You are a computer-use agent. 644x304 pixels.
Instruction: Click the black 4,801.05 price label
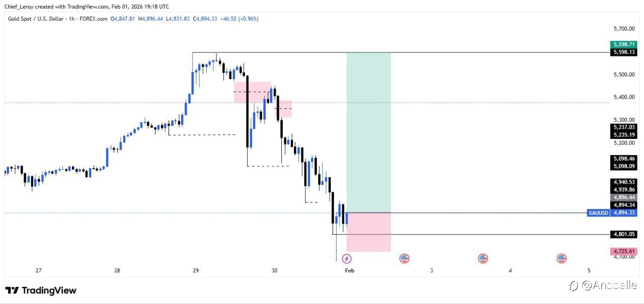click(624, 235)
